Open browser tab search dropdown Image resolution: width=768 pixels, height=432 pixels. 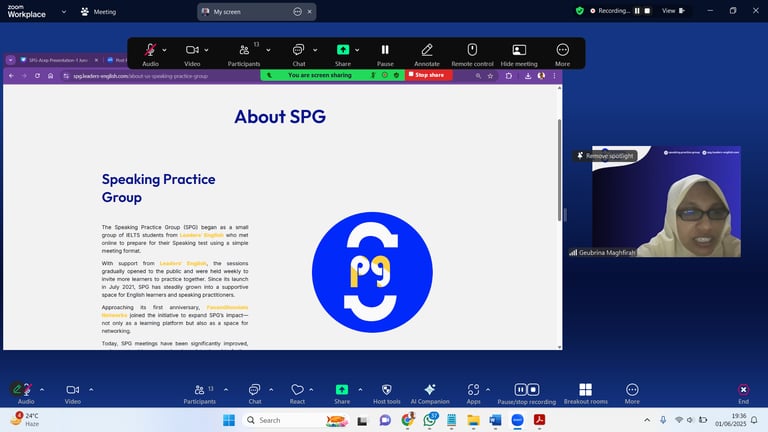pos(10,60)
